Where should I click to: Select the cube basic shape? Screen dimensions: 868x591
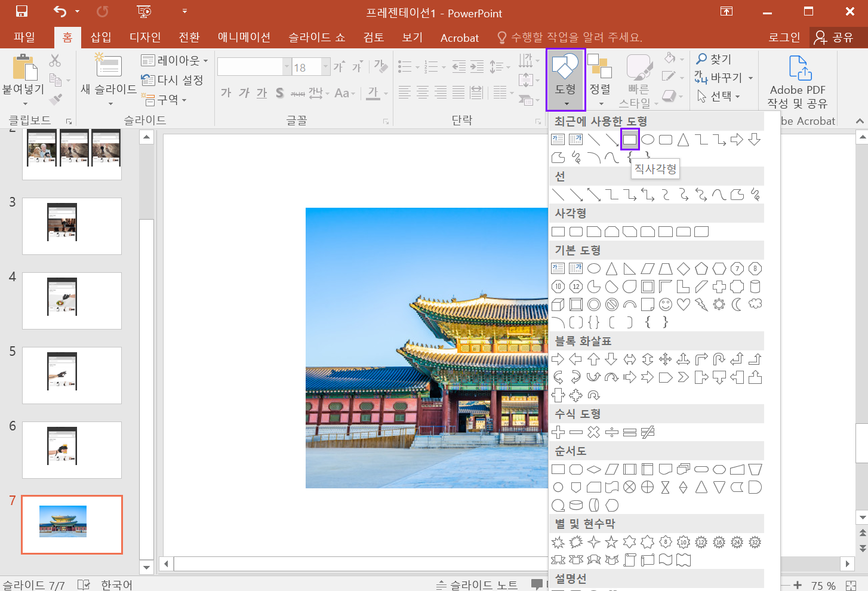click(x=558, y=304)
